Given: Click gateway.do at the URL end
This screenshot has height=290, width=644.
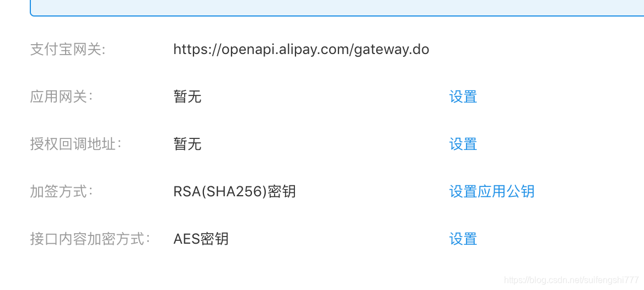Looking at the screenshot, I should pyautogui.click(x=391, y=50).
